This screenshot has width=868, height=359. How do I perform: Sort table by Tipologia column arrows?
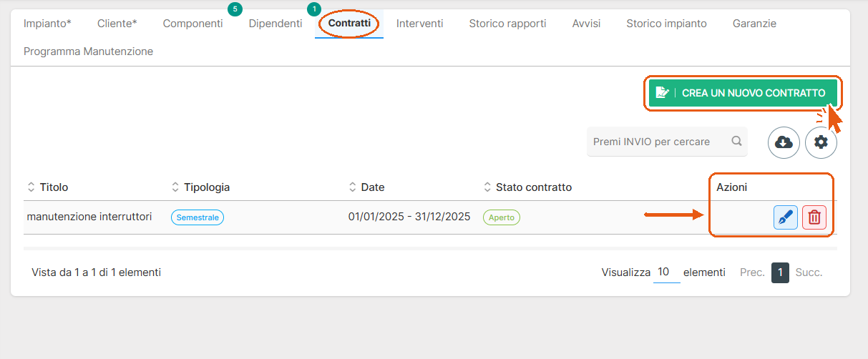tap(175, 187)
